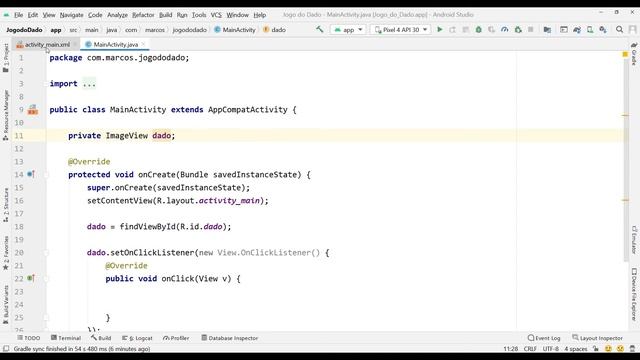640x360 pixels.
Task: Run the app with green play button
Action: pyautogui.click(x=440, y=29)
